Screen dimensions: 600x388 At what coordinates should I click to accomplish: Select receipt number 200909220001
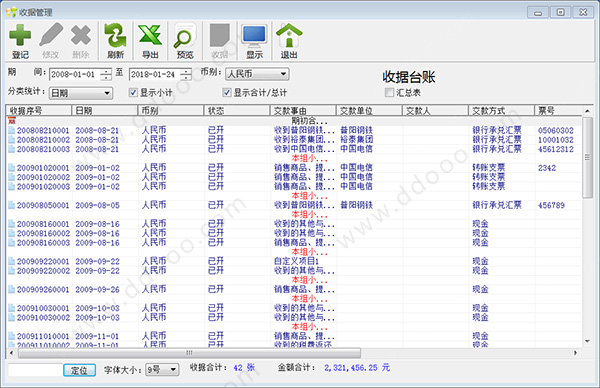coord(43,261)
